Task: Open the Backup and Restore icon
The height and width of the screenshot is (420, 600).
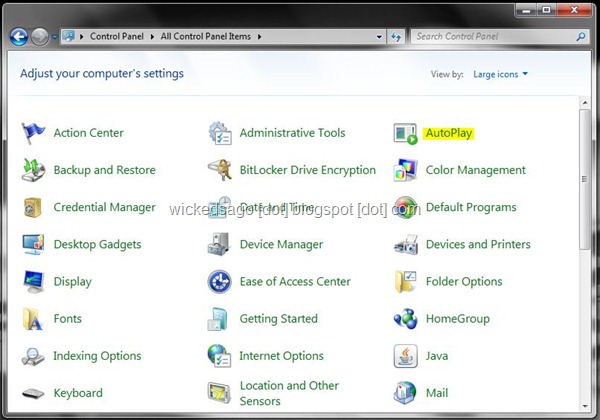Action: coord(33,170)
